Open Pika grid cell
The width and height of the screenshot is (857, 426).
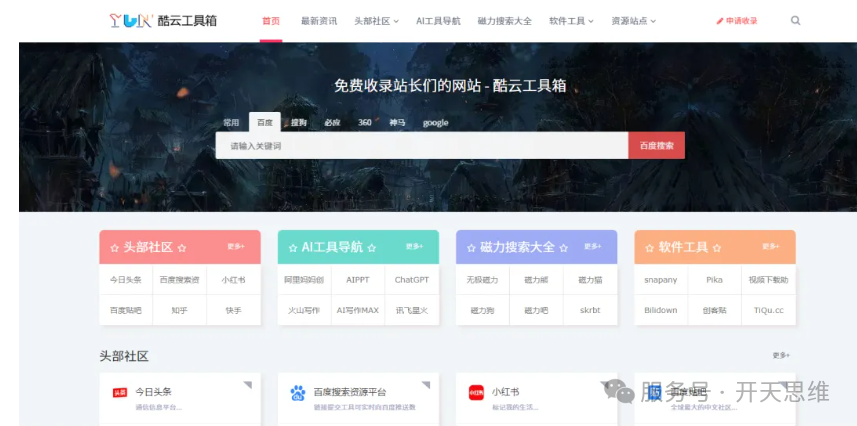pyautogui.click(x=714, y=279)
